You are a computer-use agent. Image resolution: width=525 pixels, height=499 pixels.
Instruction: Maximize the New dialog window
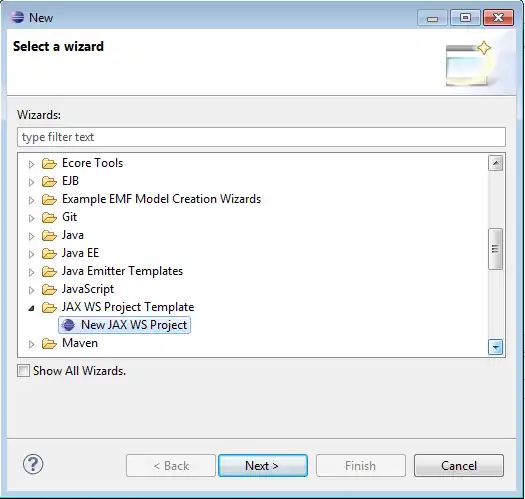pos(465,17)
